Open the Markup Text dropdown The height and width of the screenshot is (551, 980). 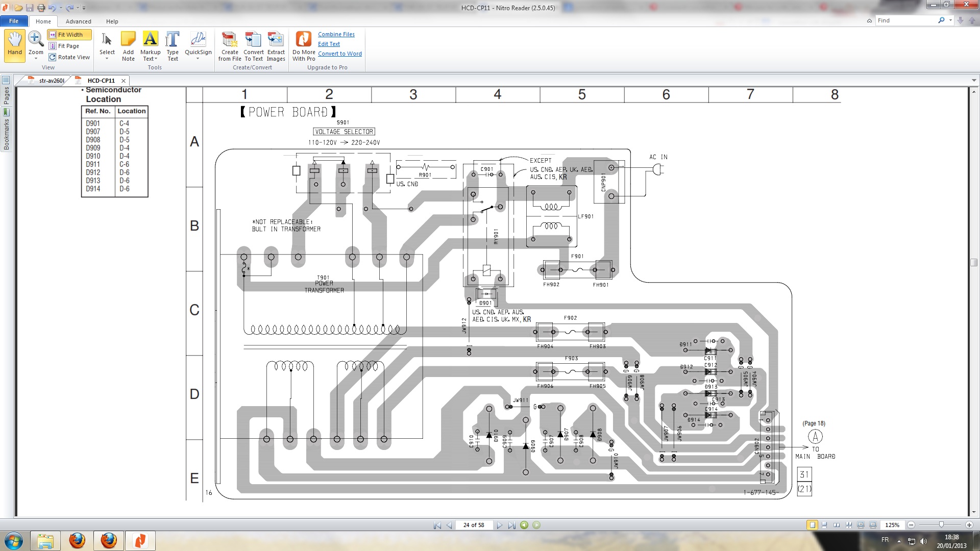pyautogui.click(x=156, y=59)
